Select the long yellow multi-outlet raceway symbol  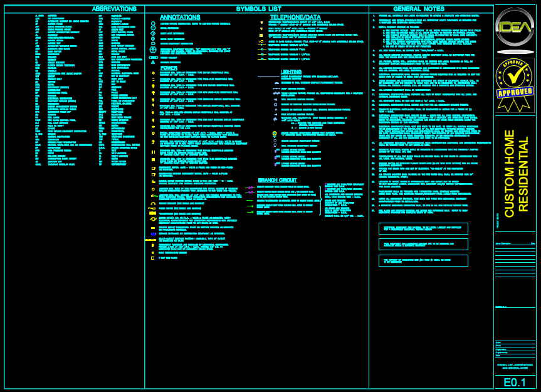click(150, 240)
